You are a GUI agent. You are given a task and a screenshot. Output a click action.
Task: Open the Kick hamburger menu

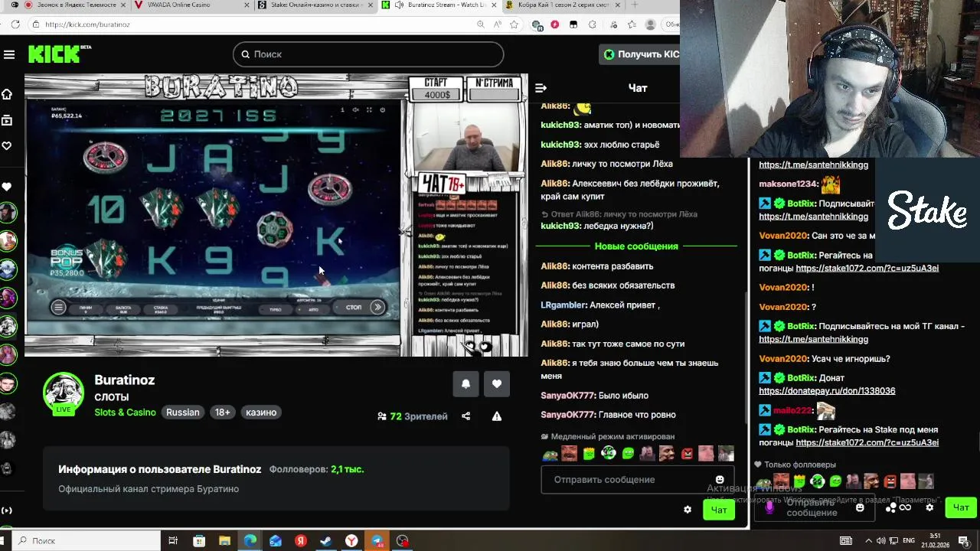[x=9, y=54]
